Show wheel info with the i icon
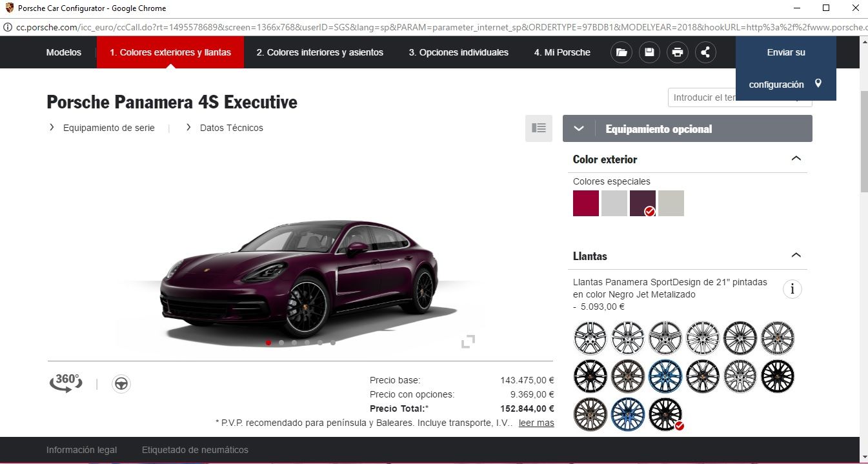The width and height of the screenshot is (868, 464). coord(792,289)
